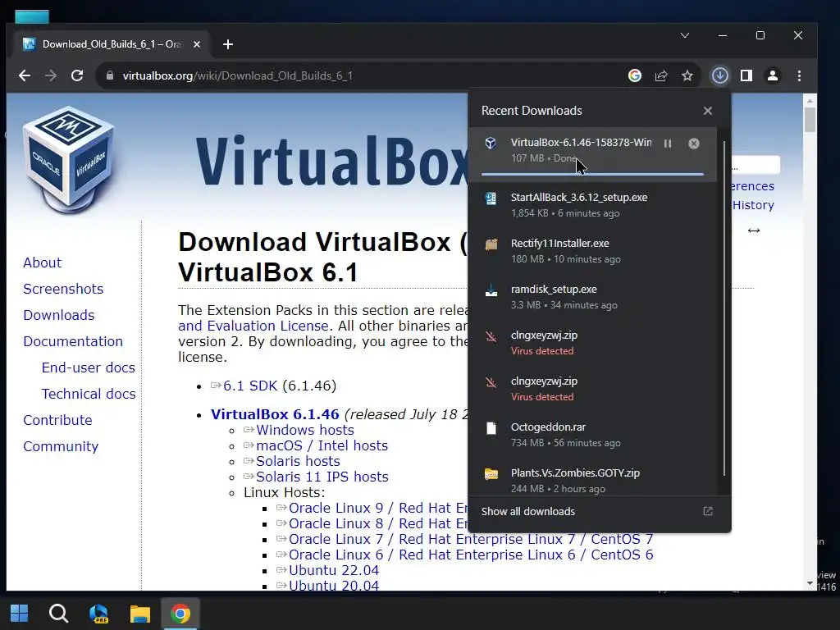
Task: Click the page vertical scrollbar thumb
Action: coord(810,120)
